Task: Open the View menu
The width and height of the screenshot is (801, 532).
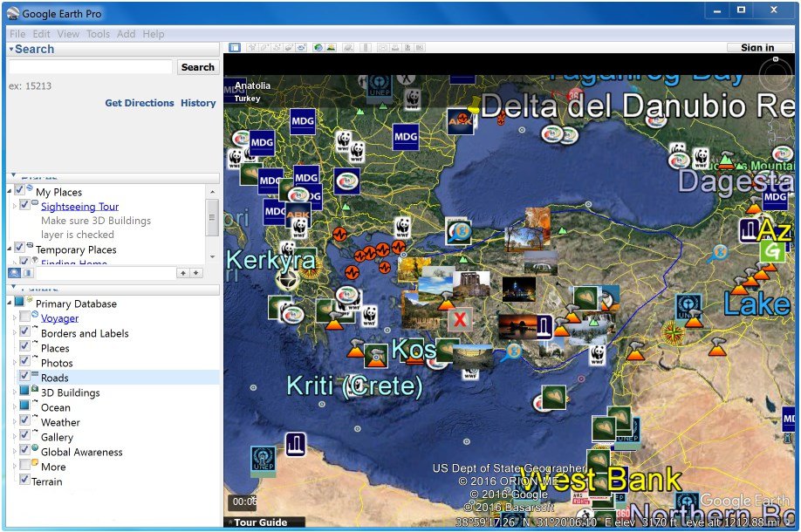Action: click(x=68, y=34)
